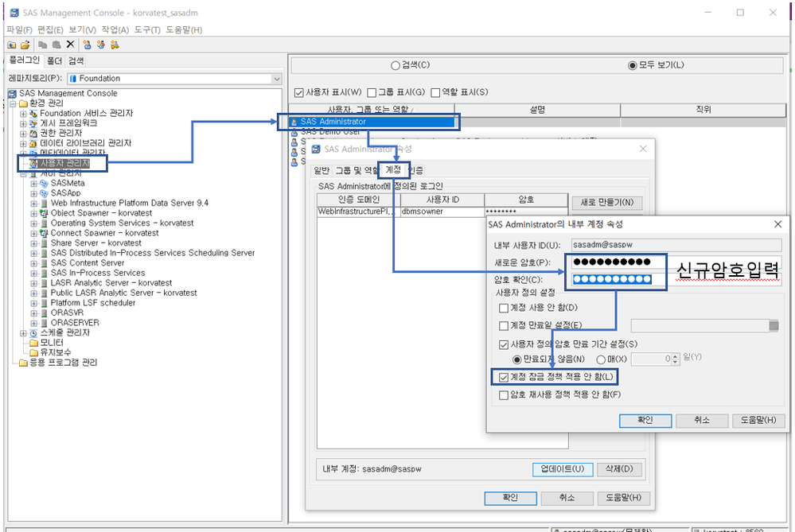Toggle the 사용자 표시(W) checkbox

(x=299, y=93)
